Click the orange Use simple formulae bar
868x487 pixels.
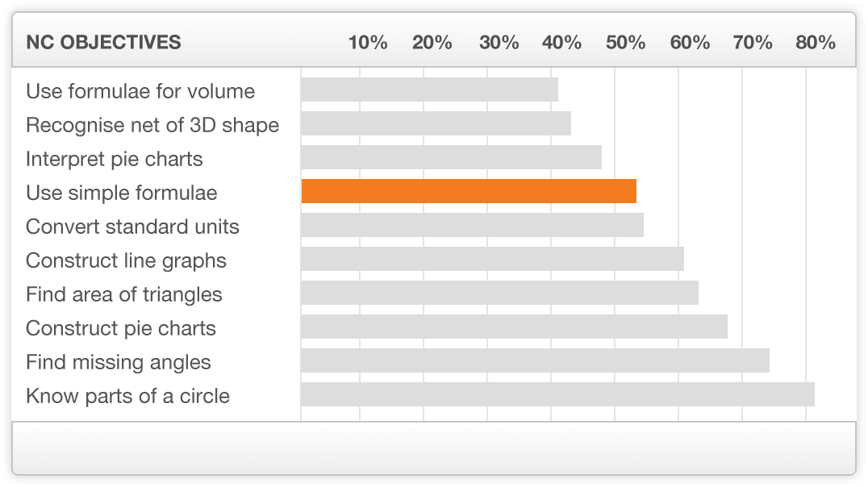click(469, 191)
